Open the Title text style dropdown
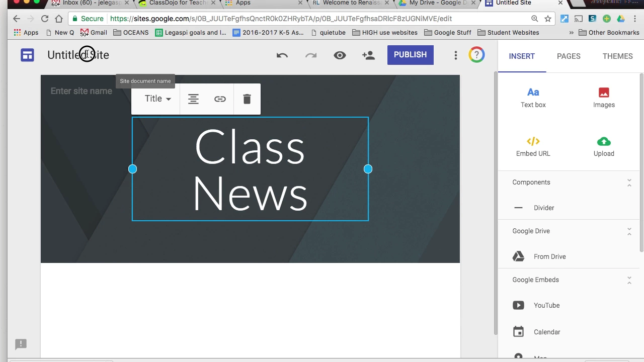Viewport: 644px width, 362px height. tap(157, 99)
